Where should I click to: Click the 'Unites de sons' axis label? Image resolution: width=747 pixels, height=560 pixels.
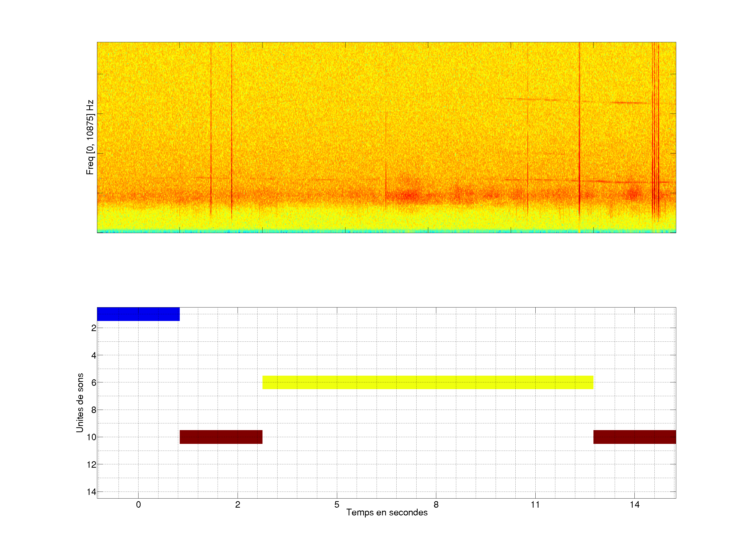[80, 403]
